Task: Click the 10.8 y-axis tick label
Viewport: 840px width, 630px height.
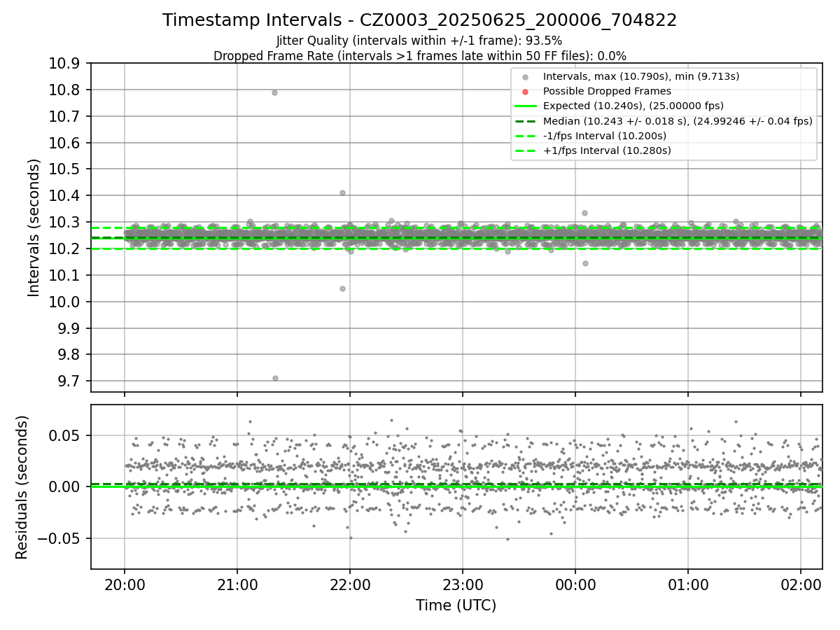Action: tap(66, 90)
